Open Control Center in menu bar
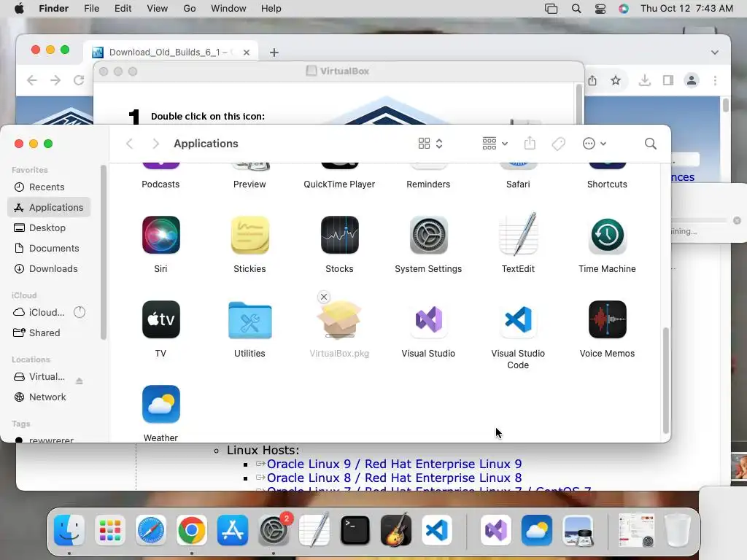The height and width of the screenshot is (560, 747). (600, 9)
